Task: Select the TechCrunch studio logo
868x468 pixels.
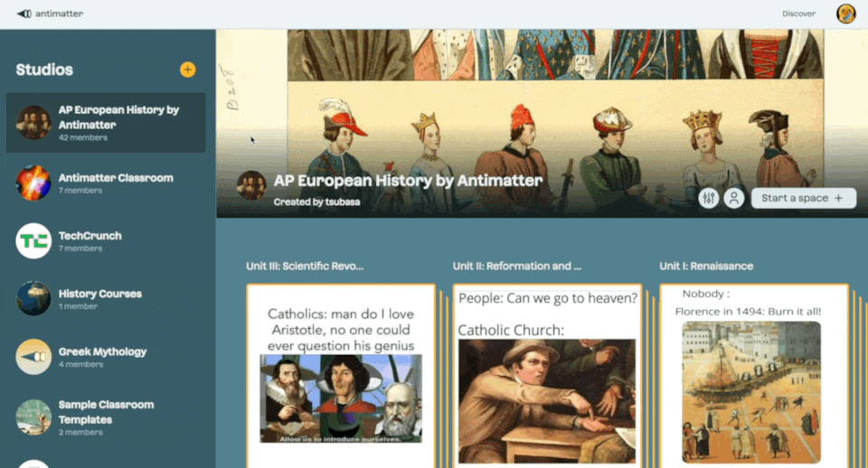Action: point(33,241)
